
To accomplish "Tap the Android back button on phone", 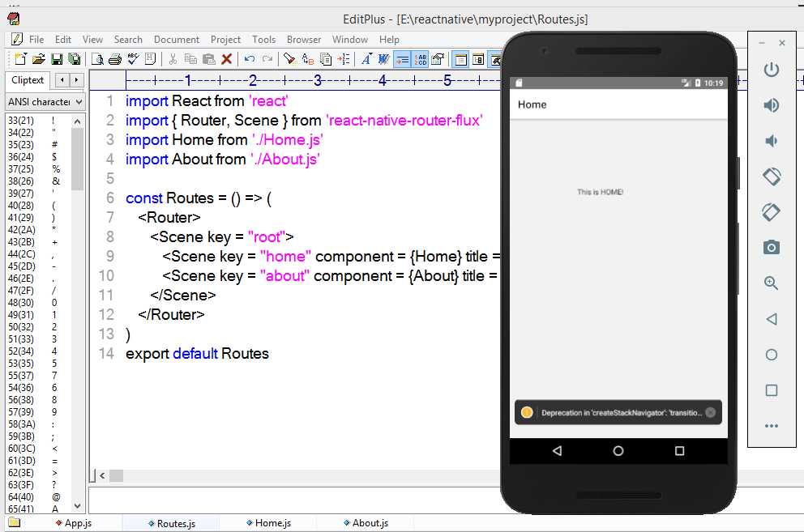I will point(557,451).
